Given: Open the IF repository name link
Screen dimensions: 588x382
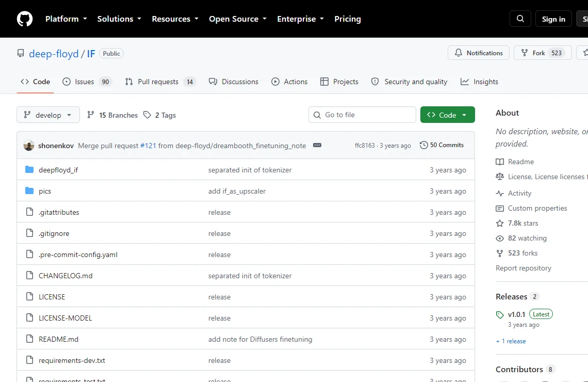Looking at the screenshot, I should click(x=91, y=54).
